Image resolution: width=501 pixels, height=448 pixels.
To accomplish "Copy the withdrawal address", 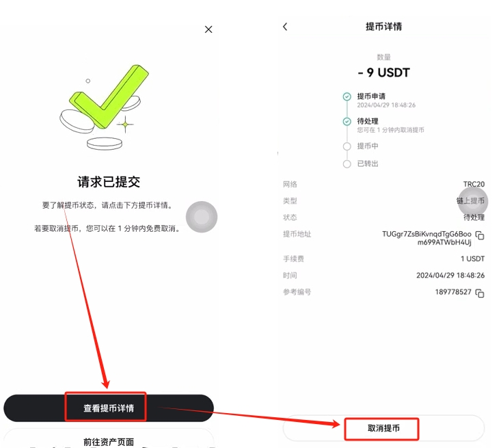I will coord(480,236).
